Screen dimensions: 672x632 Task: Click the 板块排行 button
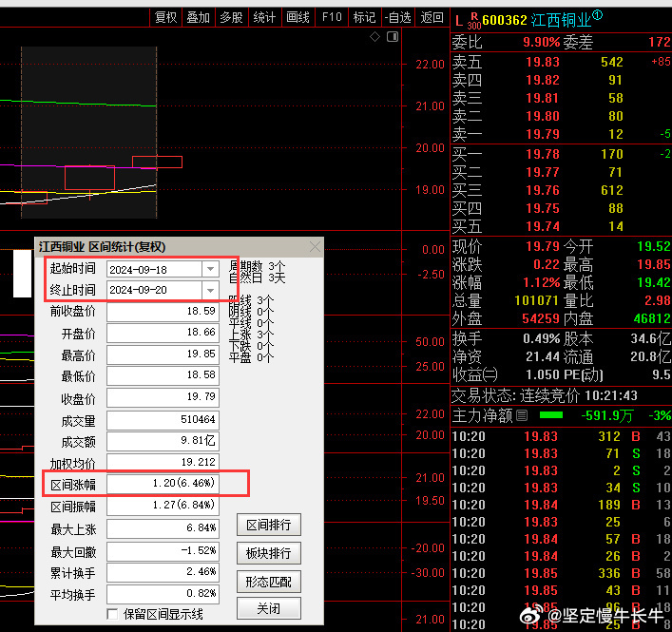268,553
